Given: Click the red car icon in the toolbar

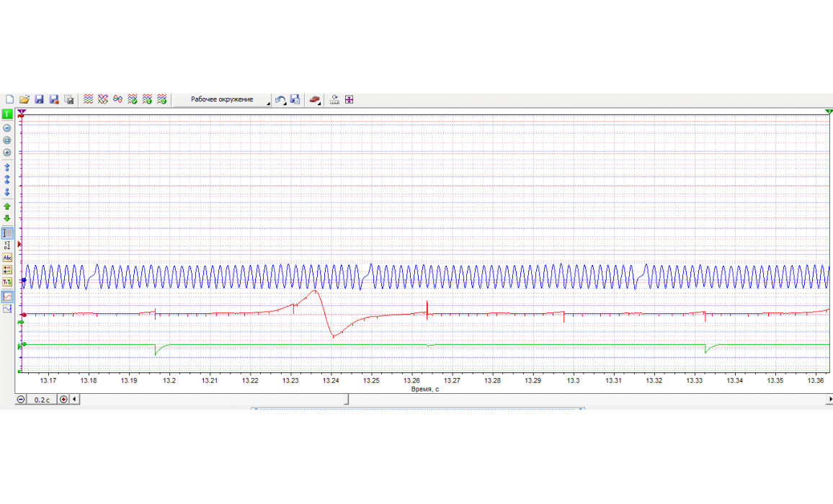Looking at the screenshot, I should [315, 99].
